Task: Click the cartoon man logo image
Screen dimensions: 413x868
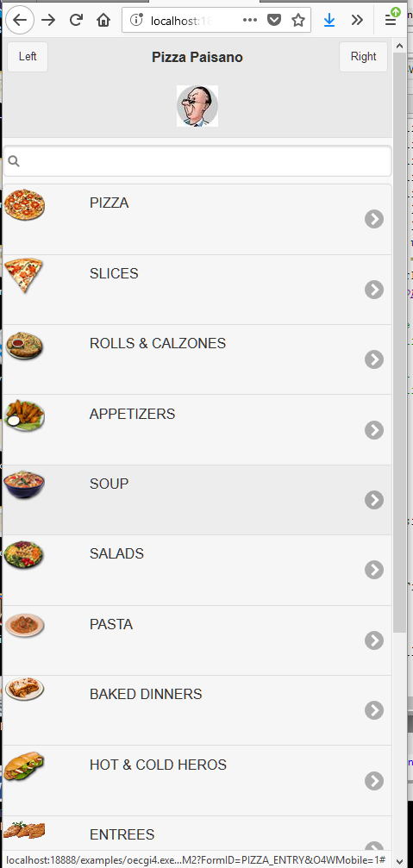Action: 197,106
